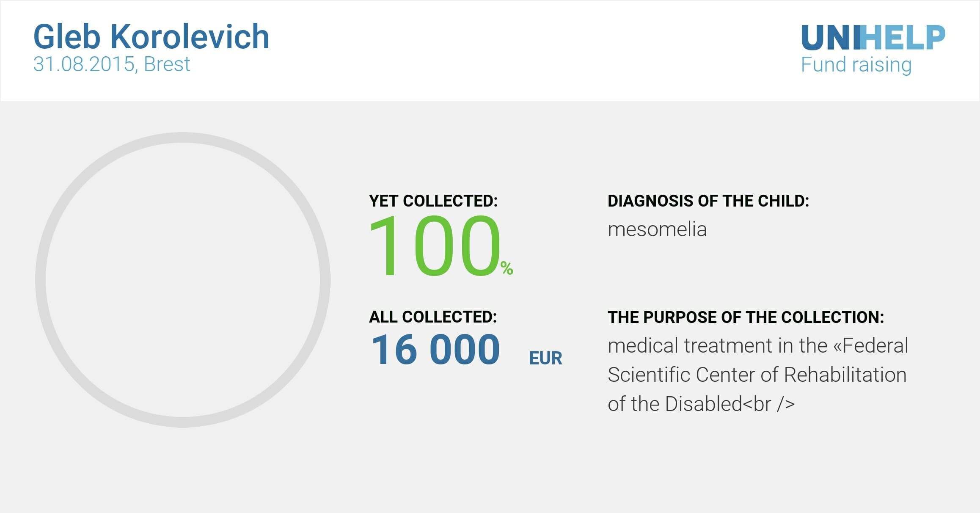
Task: Click the light blue HELP part of logo
Action: point(903,38)
